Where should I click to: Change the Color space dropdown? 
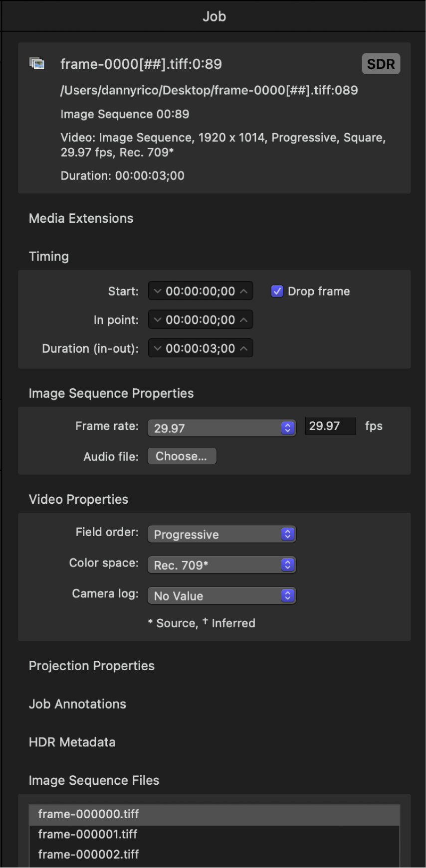coord(221,565)
